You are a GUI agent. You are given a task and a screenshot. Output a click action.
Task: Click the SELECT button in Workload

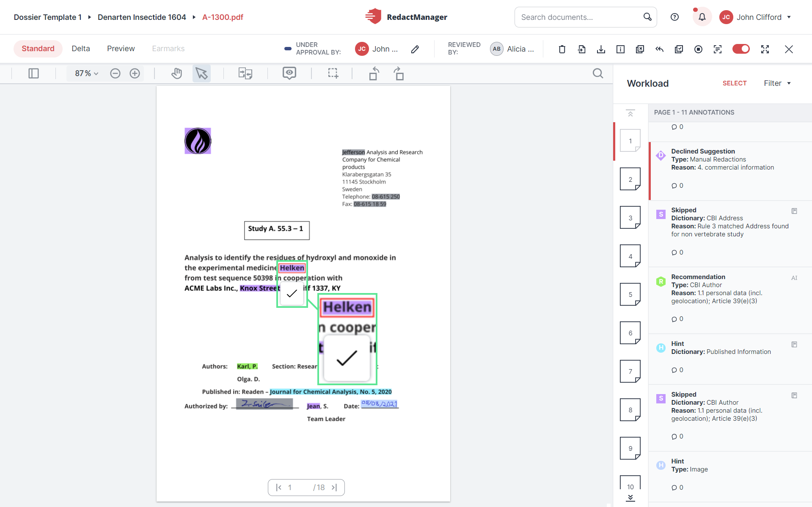(x=735, y=83)
